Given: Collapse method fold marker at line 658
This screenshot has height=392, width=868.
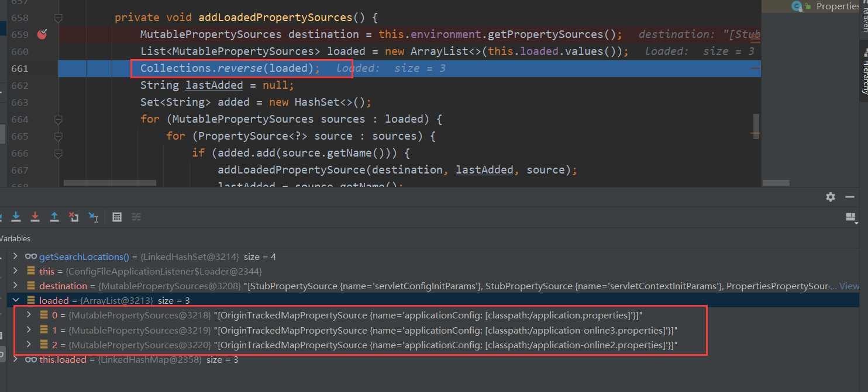Looking at the screenshot, I should coord(58,18).
